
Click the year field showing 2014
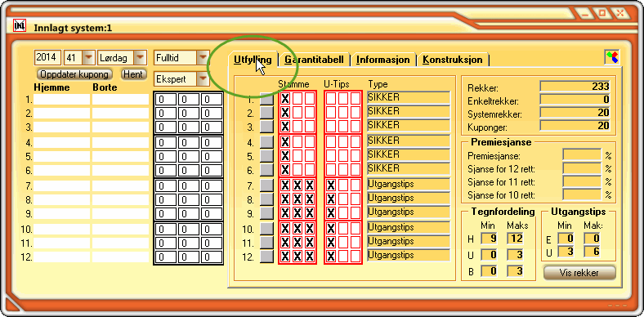[47, 57]
